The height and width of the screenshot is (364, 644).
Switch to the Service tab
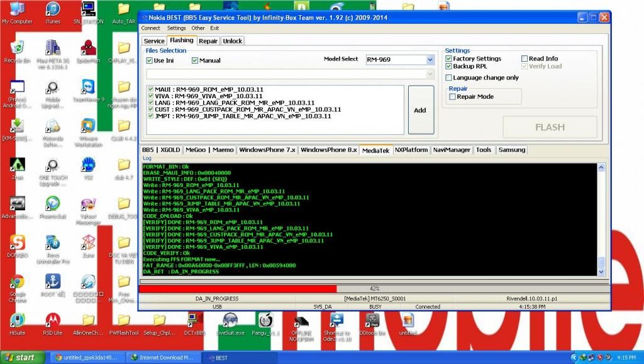154,41
